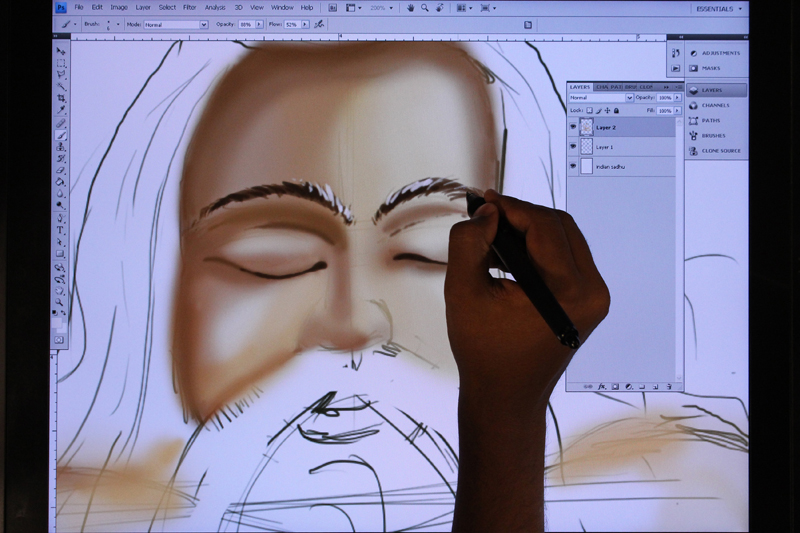Image resolution: width=800 pixels, height=533 pixels.
Task: Open the zoom level dropdown showing 200%
Action: click(385, 7)
